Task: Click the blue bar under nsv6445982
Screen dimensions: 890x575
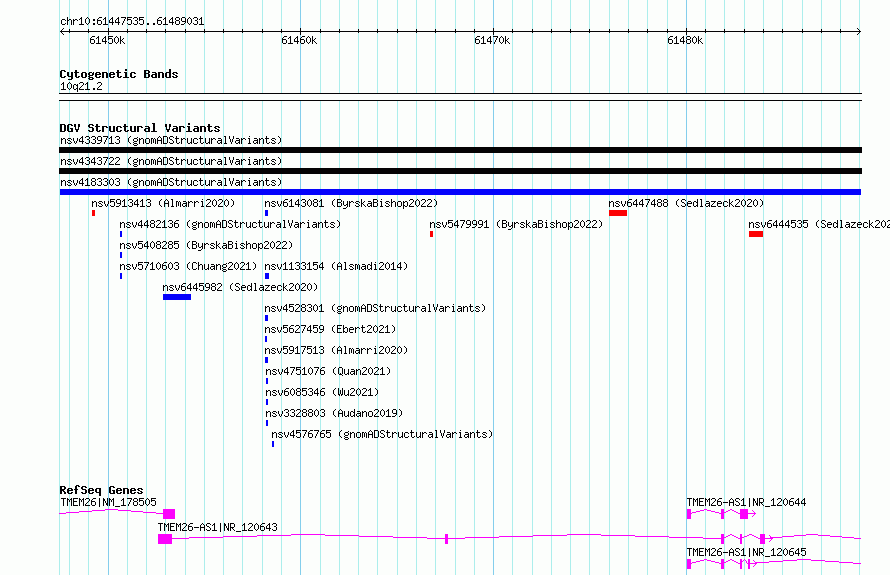Action: (177, 297)
